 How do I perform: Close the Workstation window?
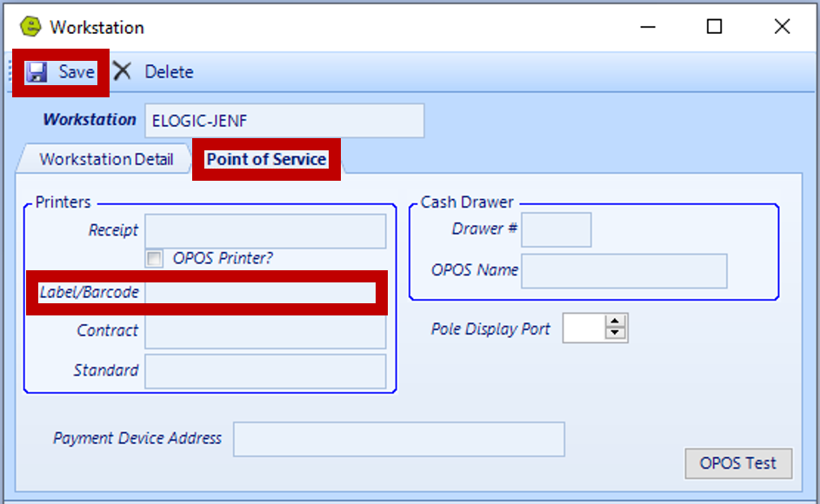point(783,26)
